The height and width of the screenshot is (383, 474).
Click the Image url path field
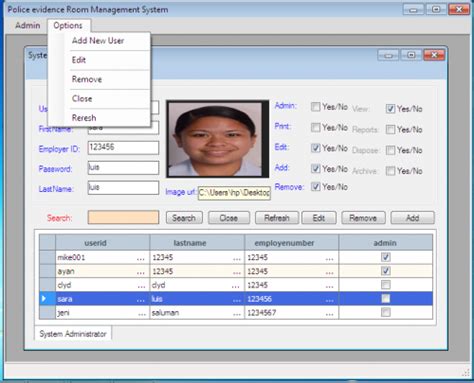[x=234, y=193]
